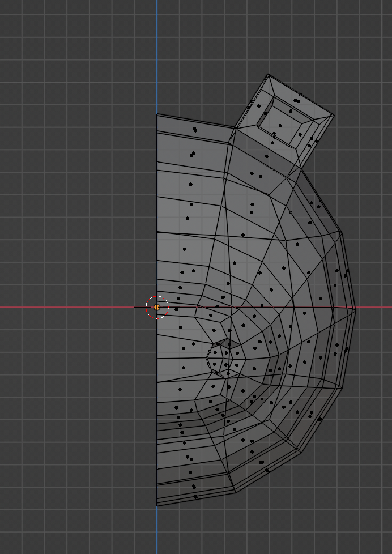
Task: Click the red horizontal axis line left of the mesh
Action: point(68,308)
